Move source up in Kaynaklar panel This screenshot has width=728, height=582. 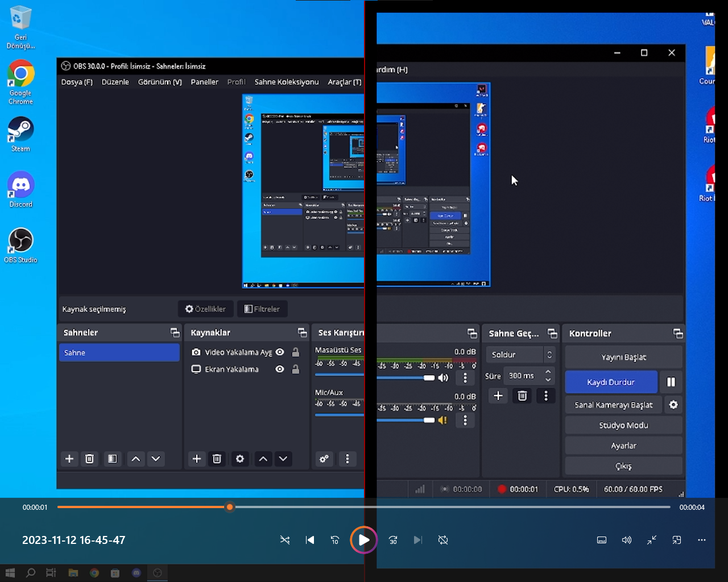point(263,459)
